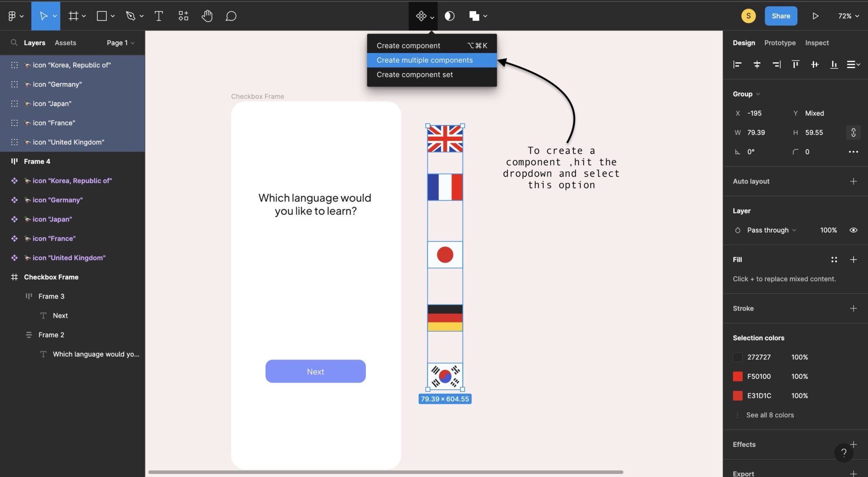This screenshot has width=868, height=477.
Task: Open the Page 1 dropdown
Action: (x=120, y=42)
